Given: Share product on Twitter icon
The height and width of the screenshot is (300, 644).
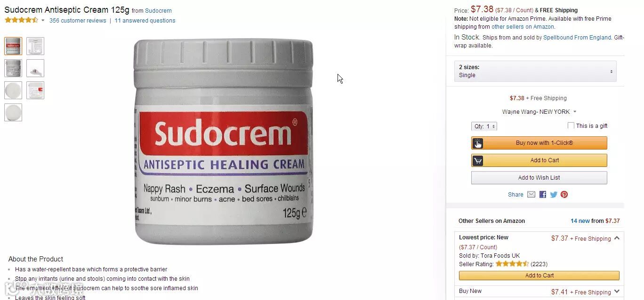Looking at the screenshot, I should pos(554,194).
